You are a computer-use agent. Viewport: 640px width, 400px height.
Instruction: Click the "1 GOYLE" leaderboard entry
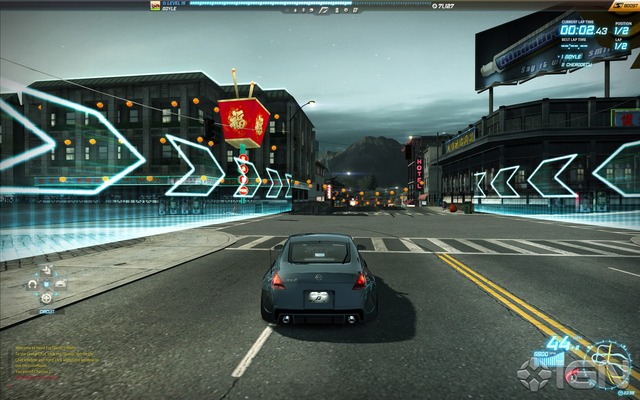coord(572,57)
